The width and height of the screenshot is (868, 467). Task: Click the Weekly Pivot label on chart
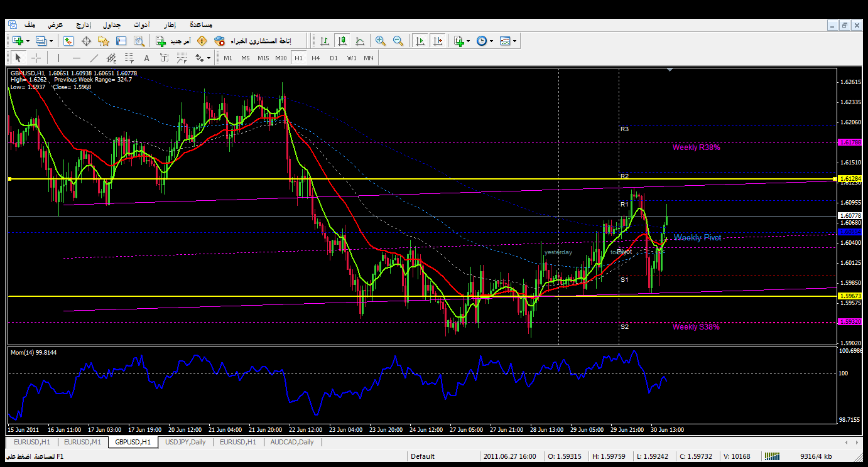click(x=697, y=238)
